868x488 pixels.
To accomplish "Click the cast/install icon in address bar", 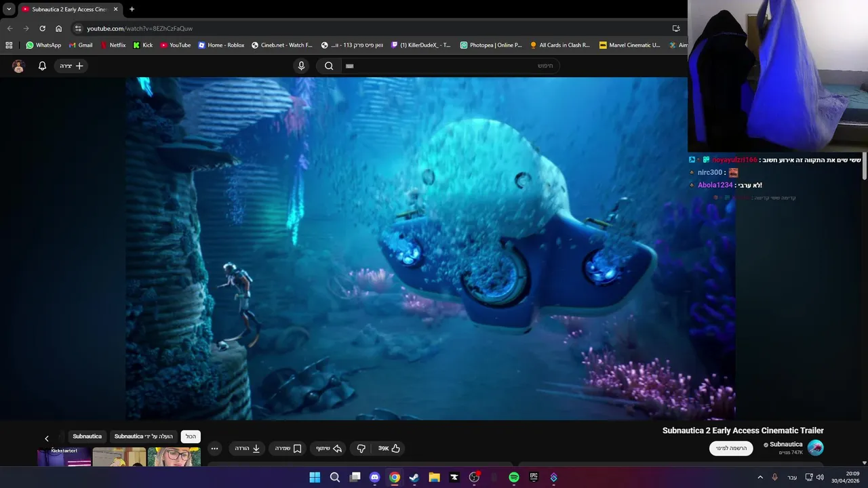I will (x=675, y=28).
